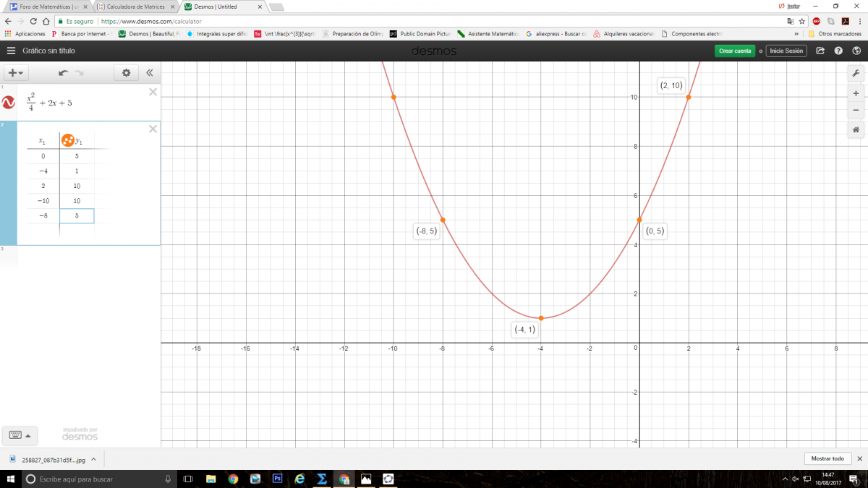Viewport: 868px width, 488px height.
Task: Expand the add item plus dropdown
Action: point(15,73)
